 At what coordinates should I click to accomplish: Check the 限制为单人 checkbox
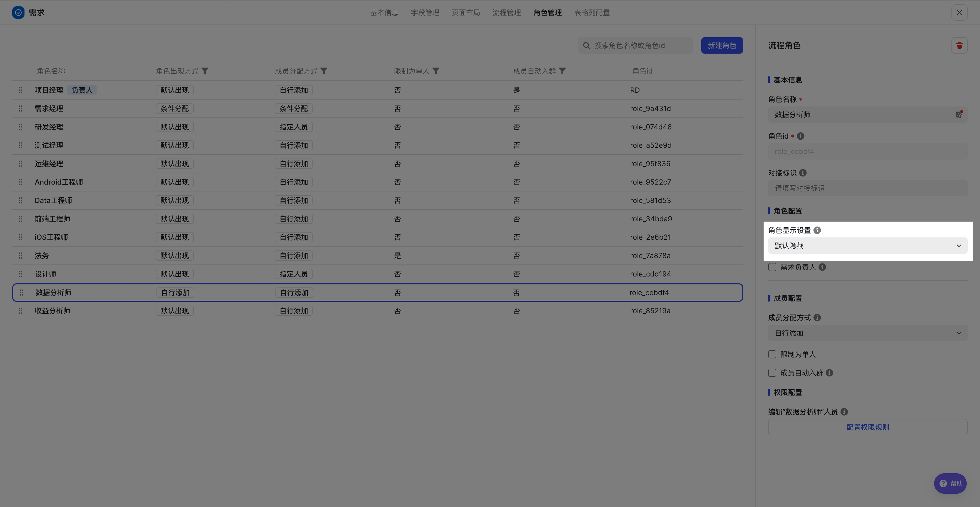click(772, 354)
